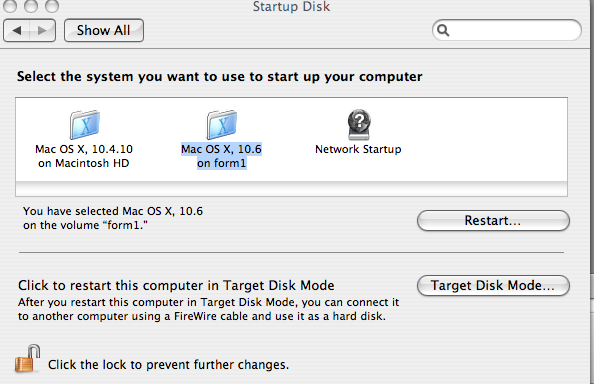Click the open padlock icon
Viewport: 594px width, 384px height.
[x=27, y=358]
